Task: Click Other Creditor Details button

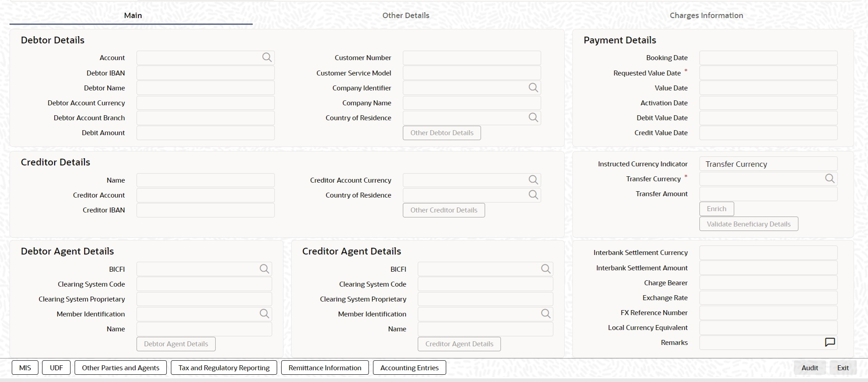Action: coord(443,210)
